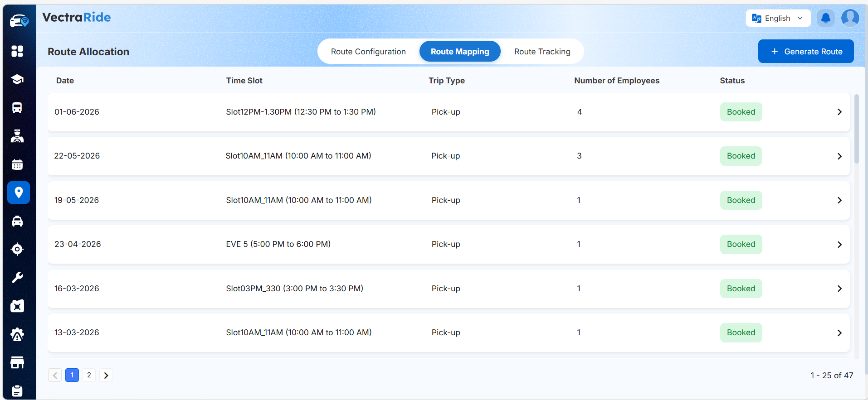Click the Booked status for 23-04-2026

click(x=741, y=244)
